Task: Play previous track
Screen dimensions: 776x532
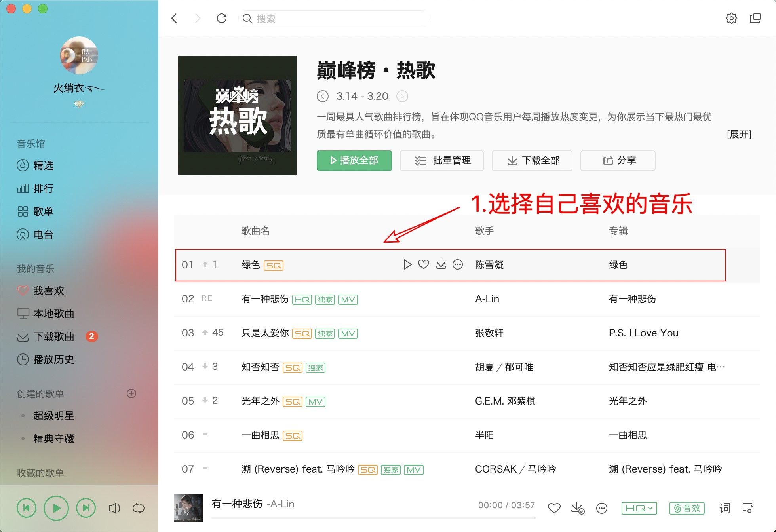Action: (27, 508)
